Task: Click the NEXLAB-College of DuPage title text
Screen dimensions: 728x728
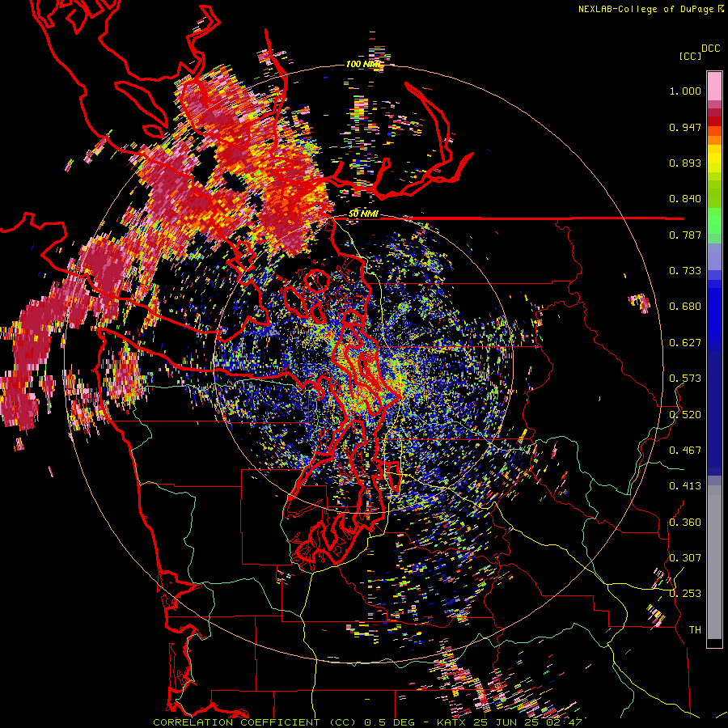Action: click(647, 9)
